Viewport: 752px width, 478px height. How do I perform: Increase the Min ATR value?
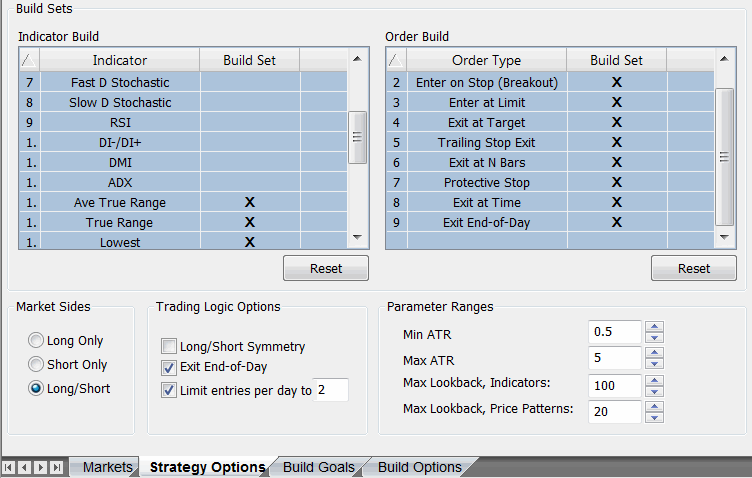tap(654, 326)
